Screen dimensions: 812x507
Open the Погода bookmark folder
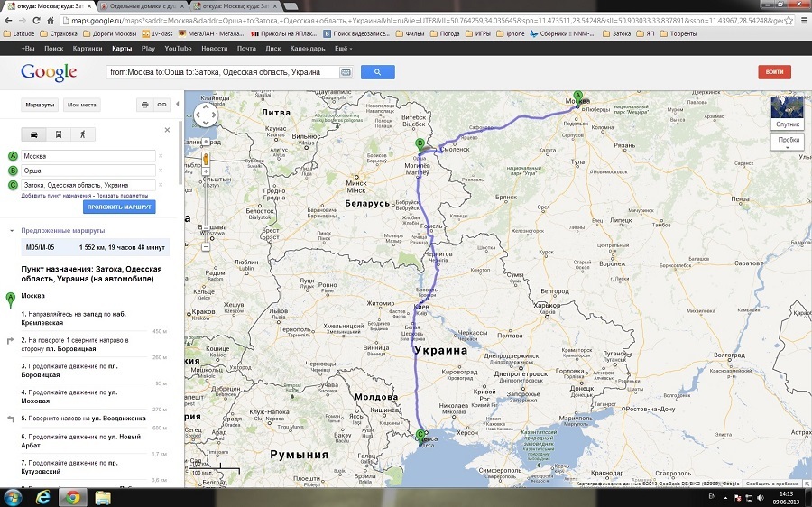click(444, 33)
